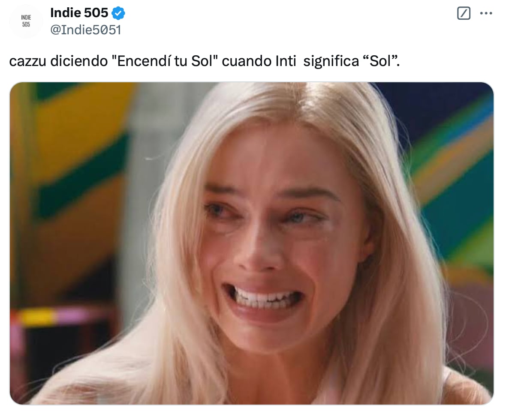
Task: Click the word "cazzu" in the tweet
Action: [x=28, y=61]
